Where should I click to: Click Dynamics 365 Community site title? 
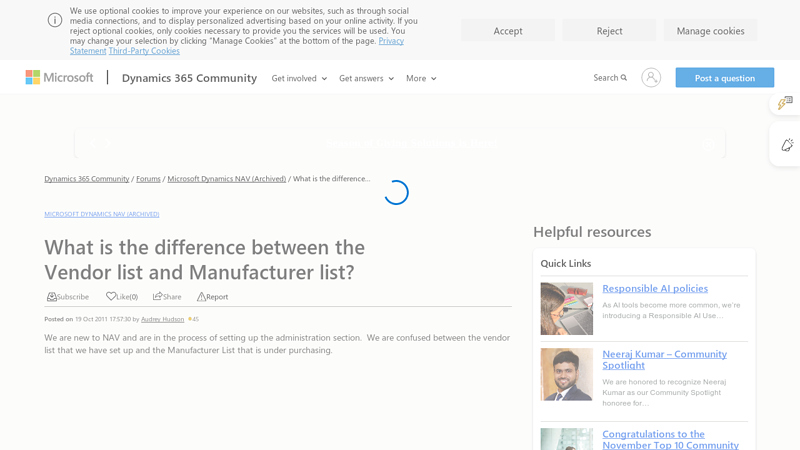(189, 78)
